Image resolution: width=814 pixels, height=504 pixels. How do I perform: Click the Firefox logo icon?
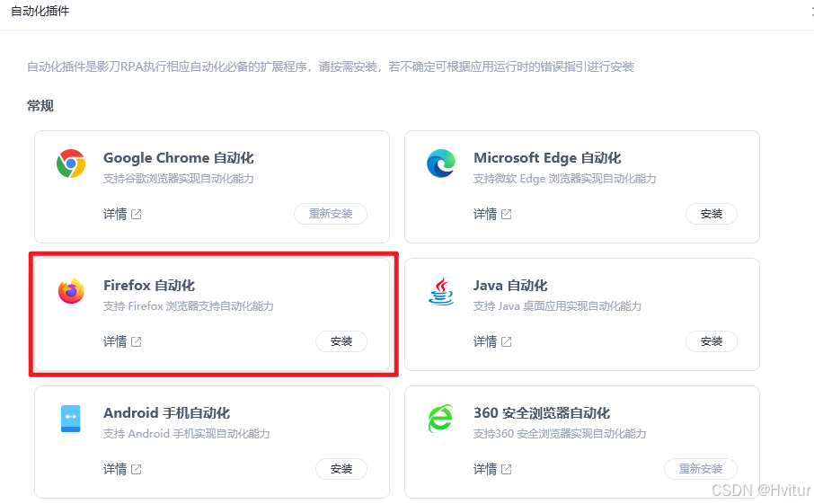71,291
